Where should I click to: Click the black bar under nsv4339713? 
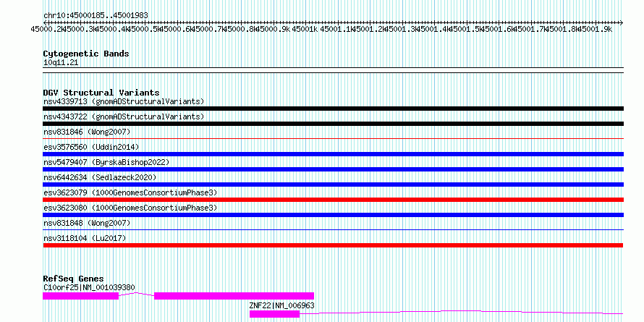point(333,109)
